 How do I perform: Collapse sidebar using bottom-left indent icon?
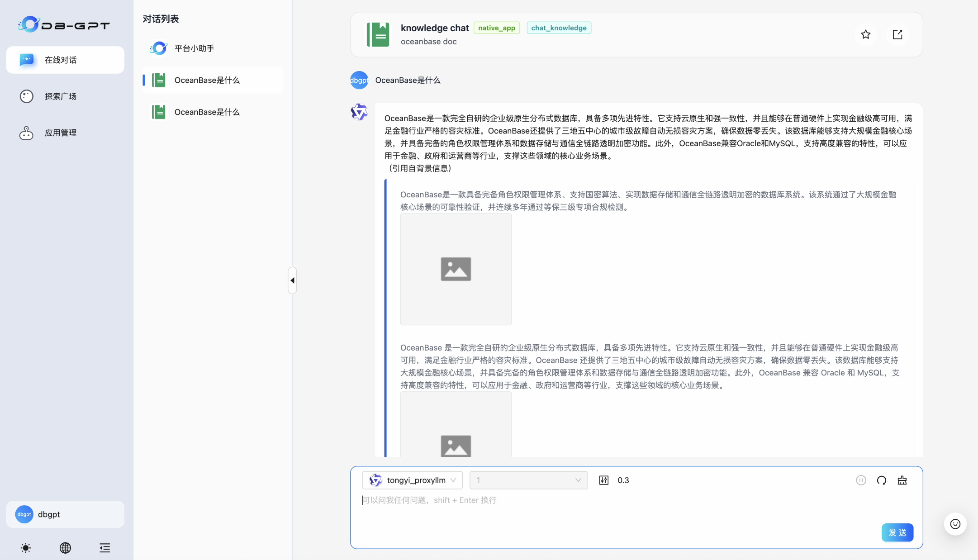[104, 548]
